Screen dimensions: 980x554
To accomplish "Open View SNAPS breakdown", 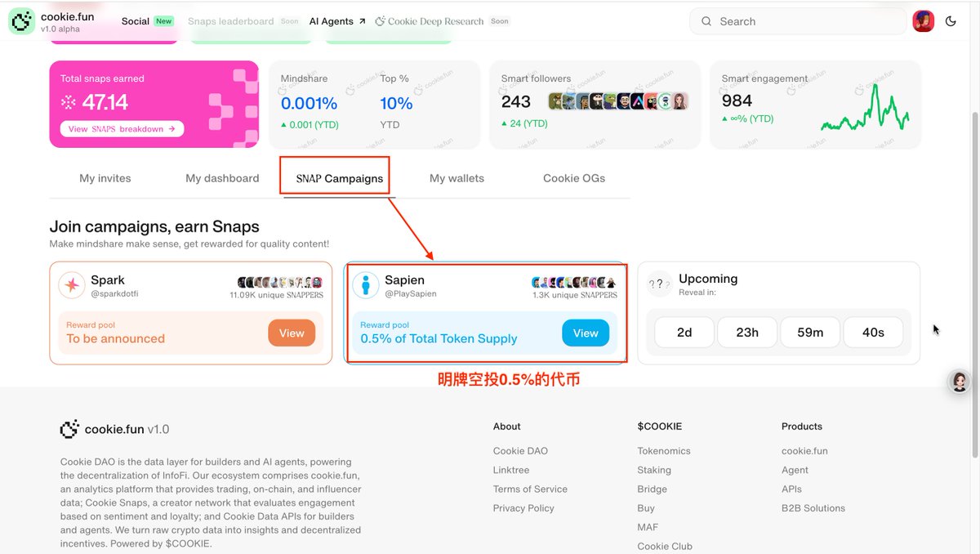I will point(122,129).
